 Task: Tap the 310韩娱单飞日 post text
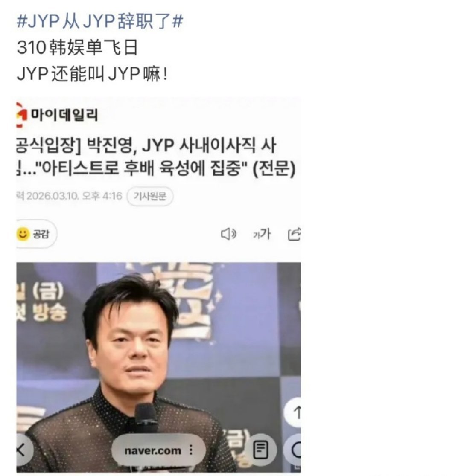click(78, 48)
